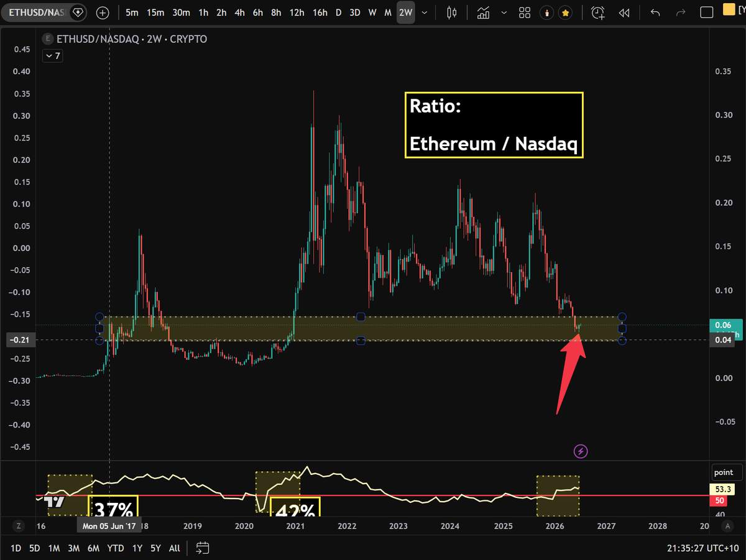Set the date range to 5D
Image resolution: width=746 pixels, height=560 pixels.
pyautogui.click(x=35, y=548)
